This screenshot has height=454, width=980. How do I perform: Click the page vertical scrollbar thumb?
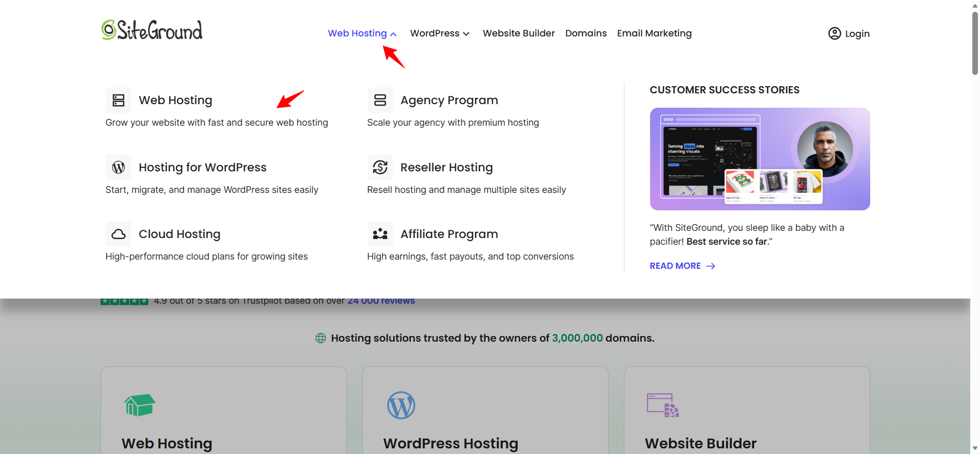point(975,43)
